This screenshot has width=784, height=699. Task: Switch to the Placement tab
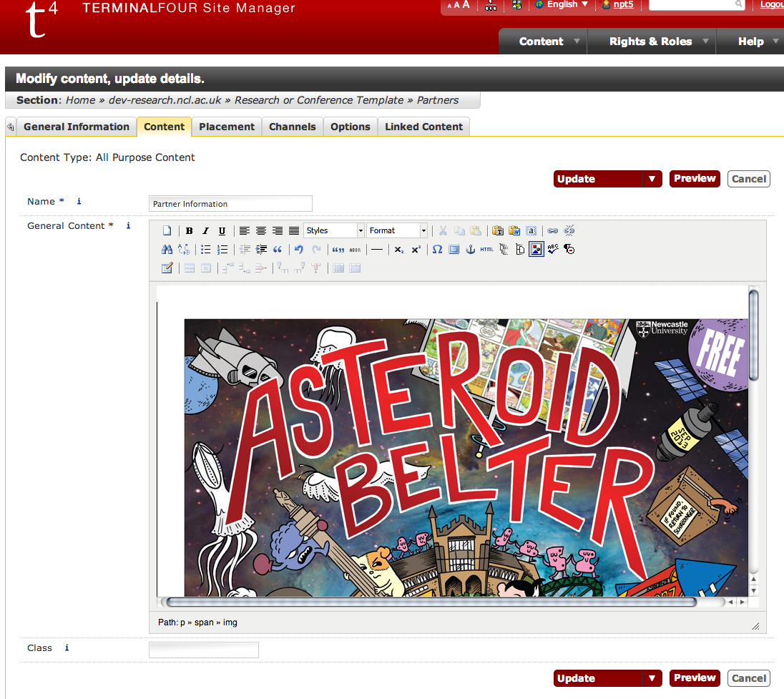pos(227,127)
